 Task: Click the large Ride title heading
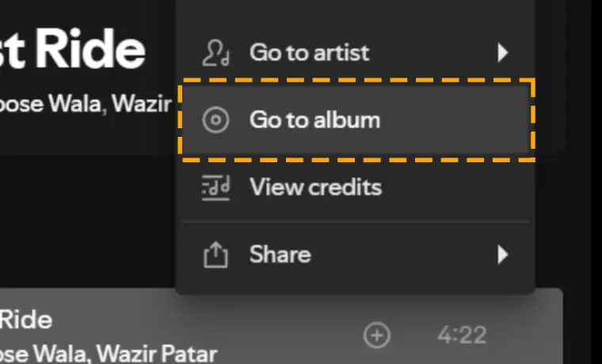90,50
